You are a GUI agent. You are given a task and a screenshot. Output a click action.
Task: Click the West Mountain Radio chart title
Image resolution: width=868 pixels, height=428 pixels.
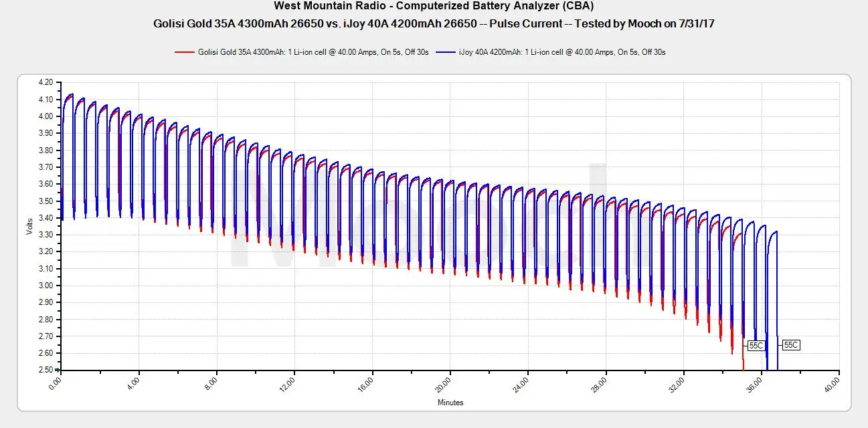[434, 6]
